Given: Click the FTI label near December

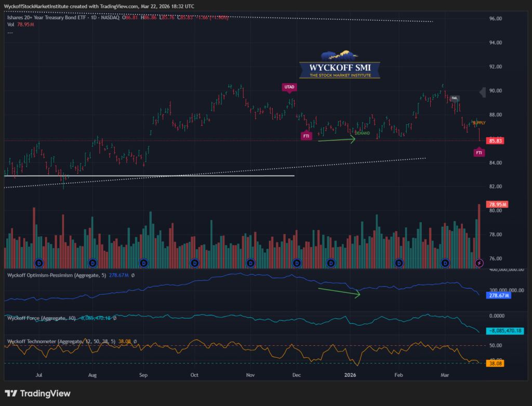Looking at the screenshot, I should pos(307,136).
